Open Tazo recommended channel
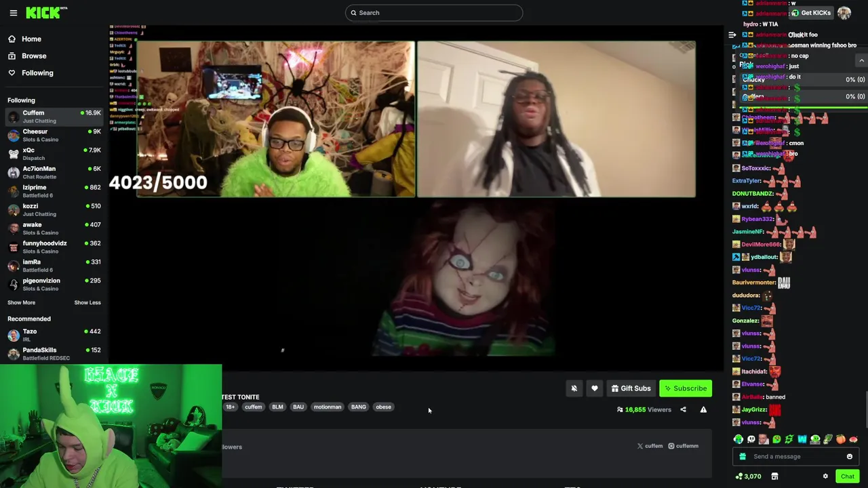868x488 pixels. coord(53,335)
